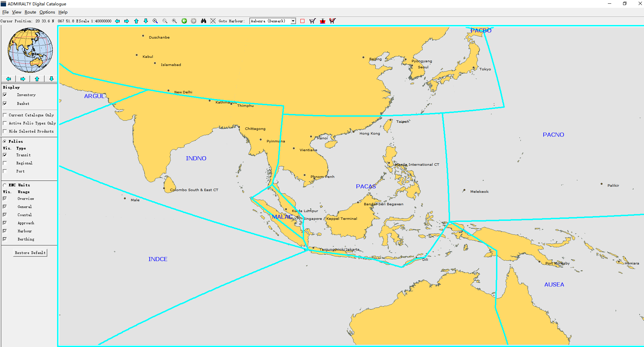Image resolution: width=644 pixels, height=347 pixels.
Task: Pan map right with toolbar arrow
Action: [x=127, y=21]
